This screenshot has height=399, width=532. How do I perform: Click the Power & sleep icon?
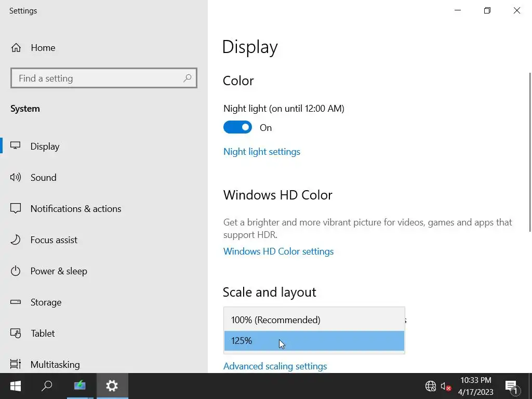[x=15, y=271]
